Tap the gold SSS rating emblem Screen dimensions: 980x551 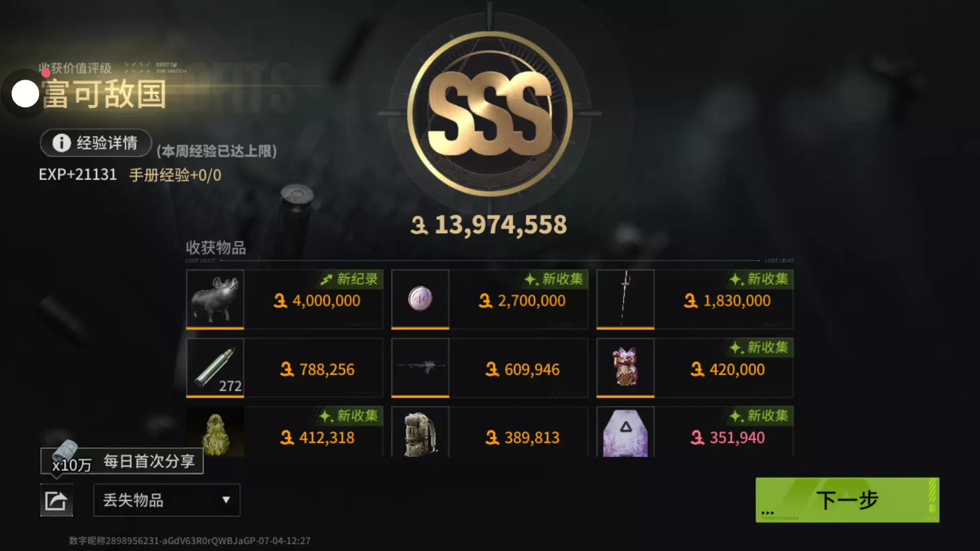coord(489,114)
